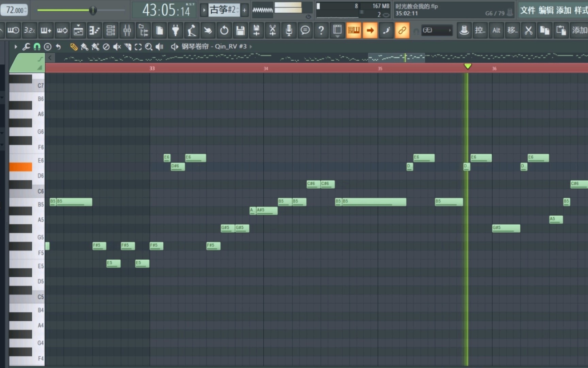Viewport: 588px width, 368px height.
Task: Open the 文件 menu
Action: (x=528, y=10)
